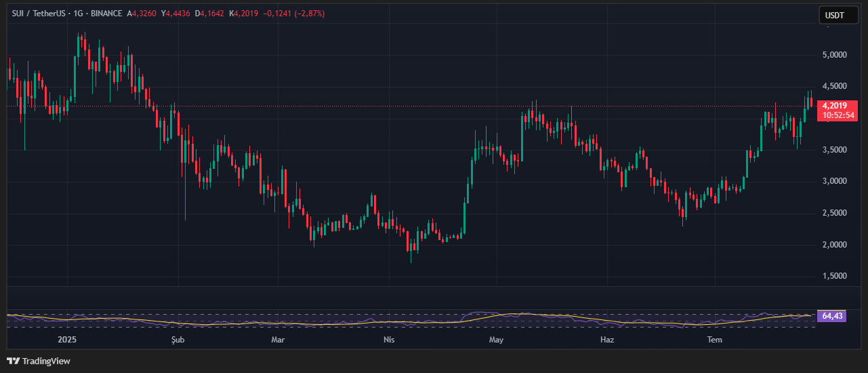
Task: Click the countdown timer 10:52:54
Action: click(x=837, y=116)
